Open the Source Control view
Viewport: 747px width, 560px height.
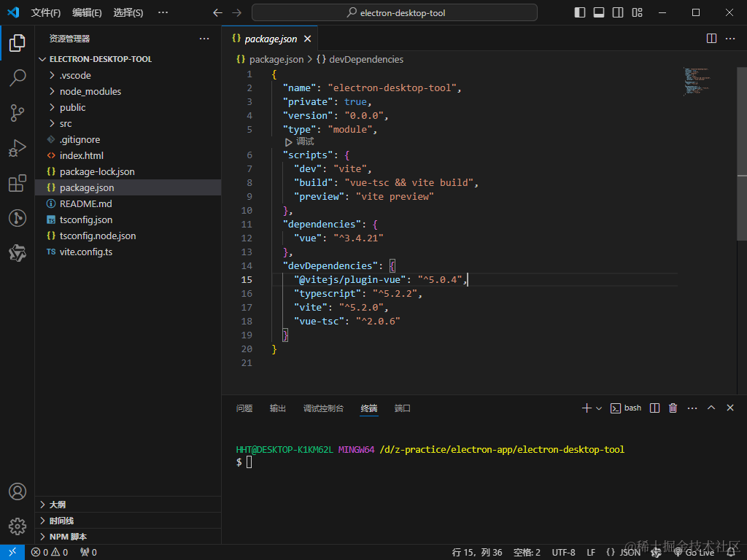click(18, 113)
